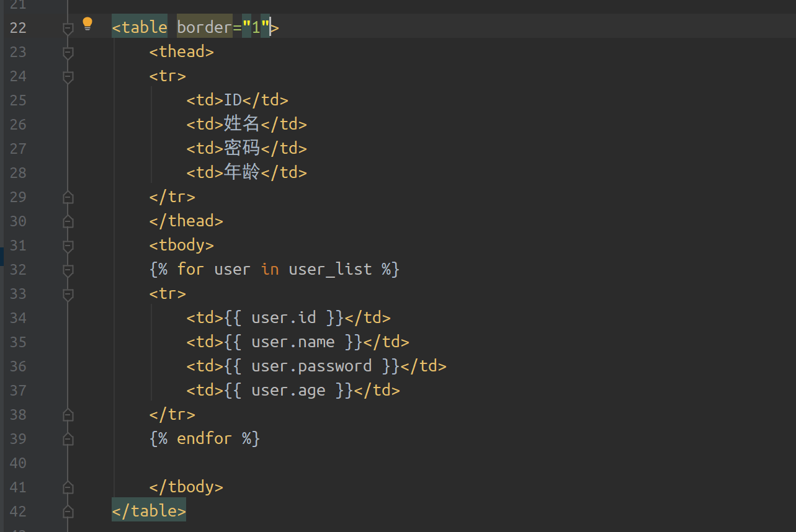The width and height of the screenshot is (796, 532).
Task: Click fold end marker on line 29
Action: click(x=68, y=197)
